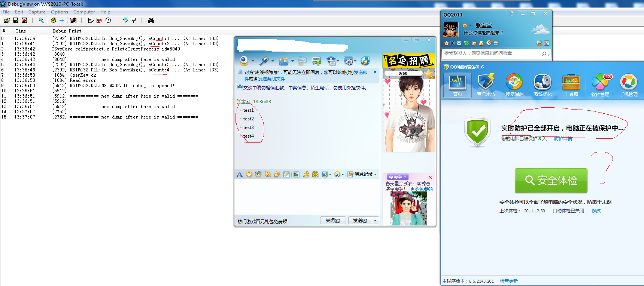644x286 pixels.
Task: Open 手机管理 in QQ电脑管家
Action: click(x=629, y=86)
